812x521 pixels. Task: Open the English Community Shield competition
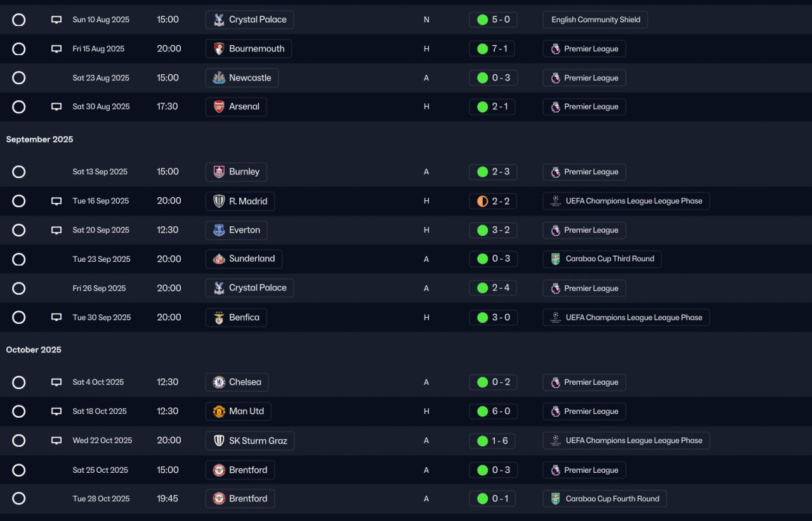click(x=595, y=20)
